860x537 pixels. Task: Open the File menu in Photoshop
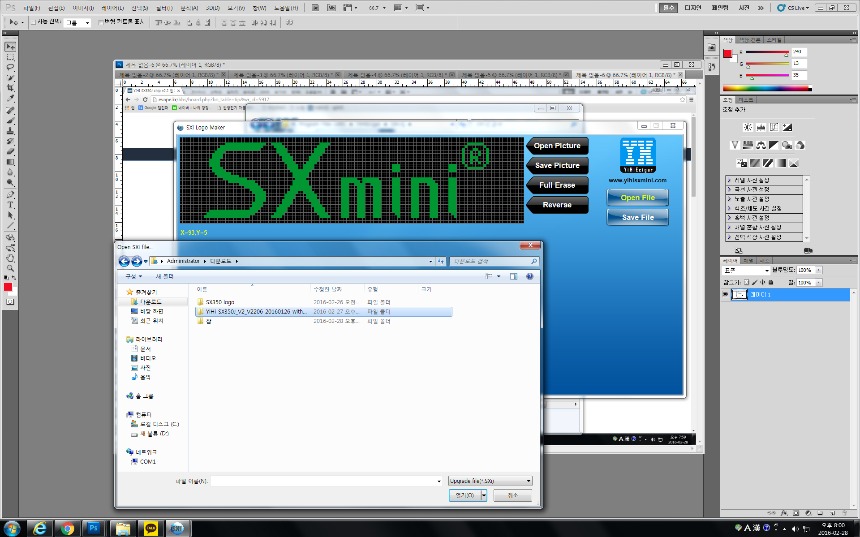coord(32,8)
